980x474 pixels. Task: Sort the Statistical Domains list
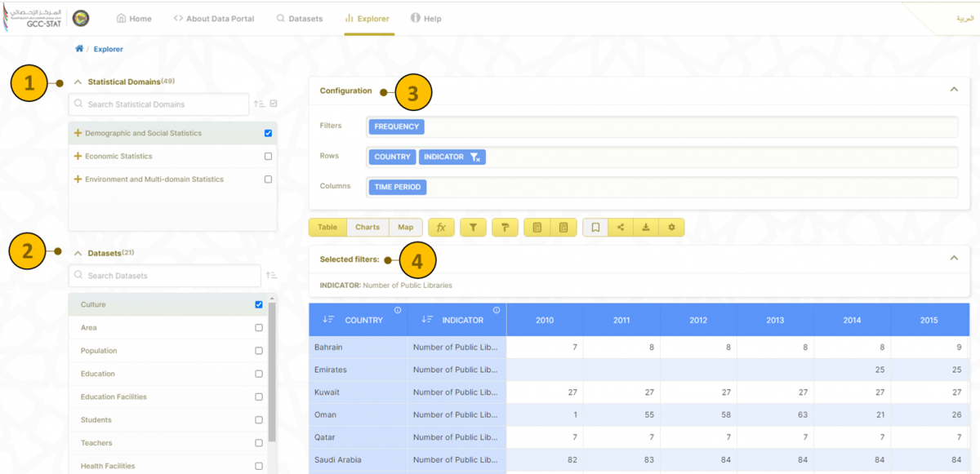[x=259, y=104]
